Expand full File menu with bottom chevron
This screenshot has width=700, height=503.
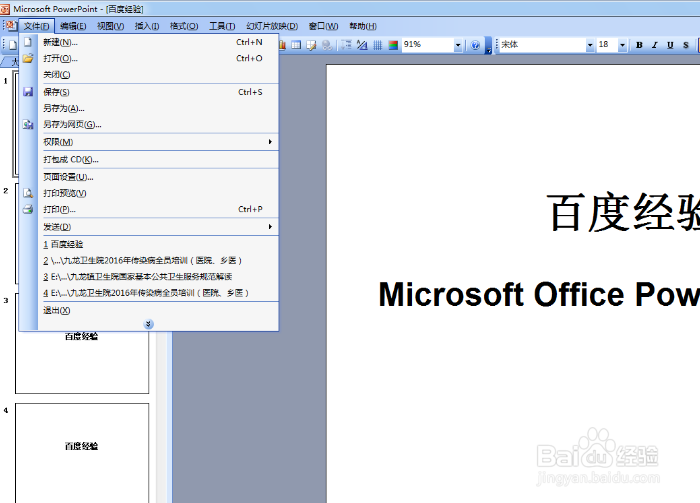(149, 324)
